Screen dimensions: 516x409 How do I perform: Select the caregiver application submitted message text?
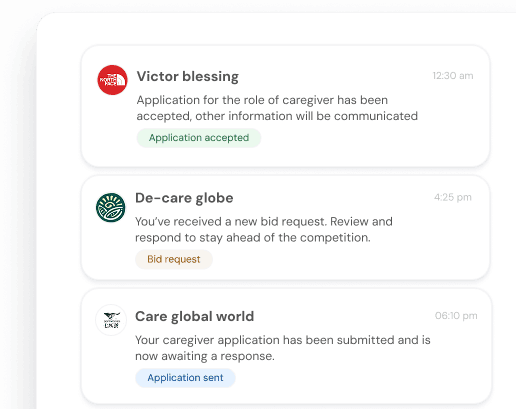[x=283, y=348]
